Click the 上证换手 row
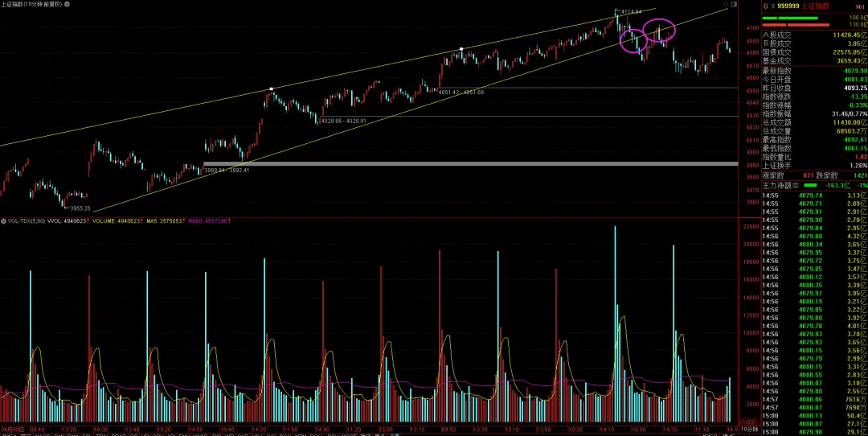The height and width of the screenshot is (436, 868). point(815,166)
